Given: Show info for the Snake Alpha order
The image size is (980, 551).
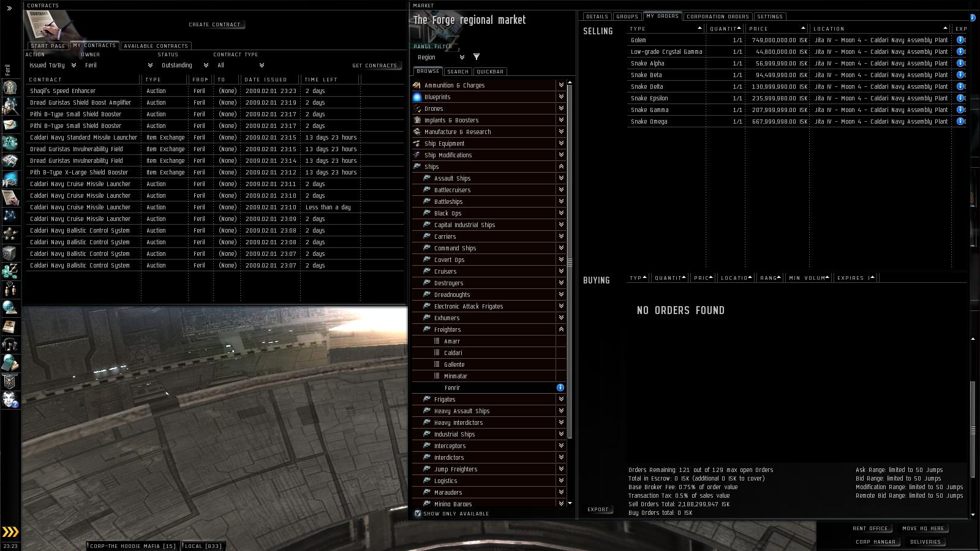Looking at the screenshot, I should click(960, 63).
